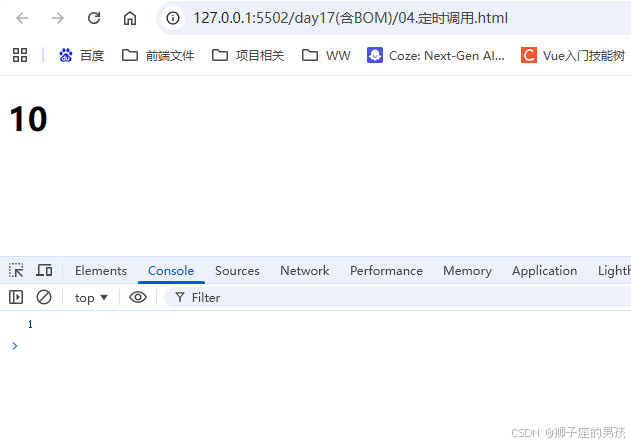Open the 项目相关 bookmark folder

pos(248,56)
